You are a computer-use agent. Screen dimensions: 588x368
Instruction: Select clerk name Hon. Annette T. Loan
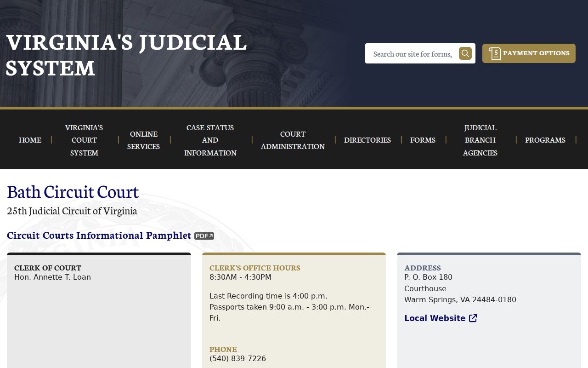pos(52,277)
